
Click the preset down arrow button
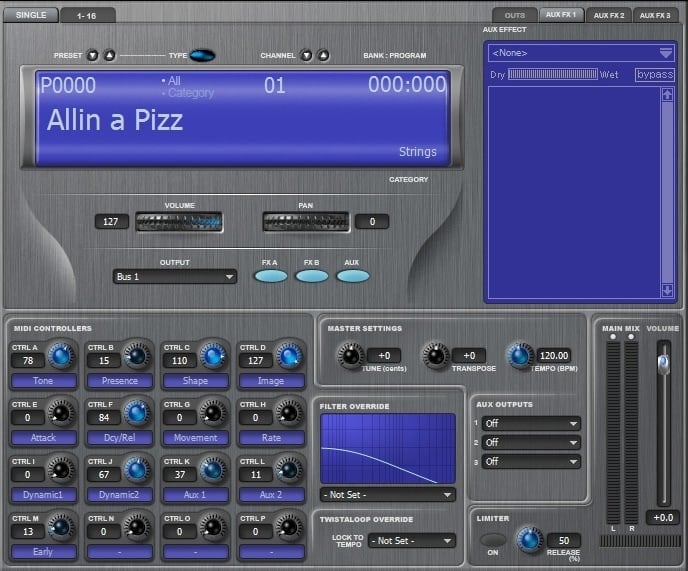(x=93, y=56)
